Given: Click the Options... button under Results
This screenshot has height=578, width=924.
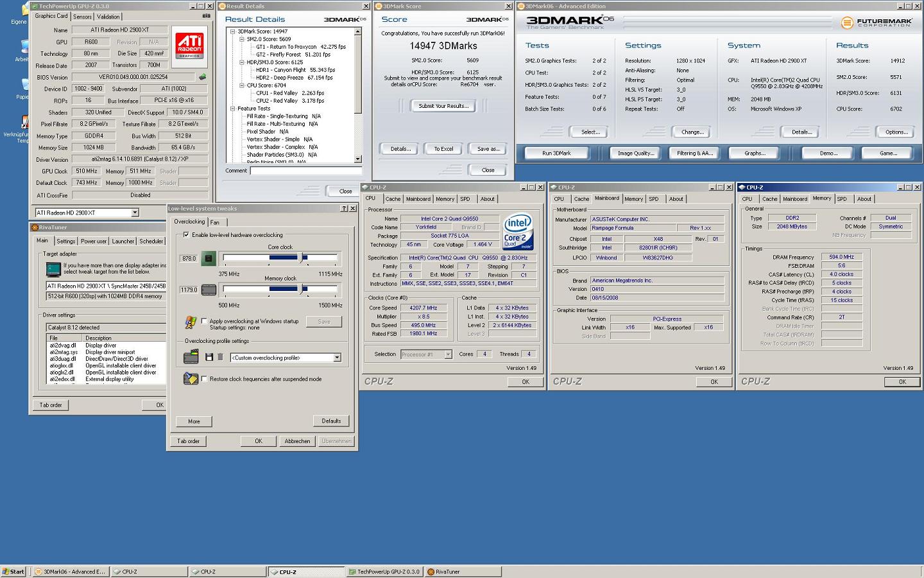Looking at the screenshot, I should pos(896,132).
